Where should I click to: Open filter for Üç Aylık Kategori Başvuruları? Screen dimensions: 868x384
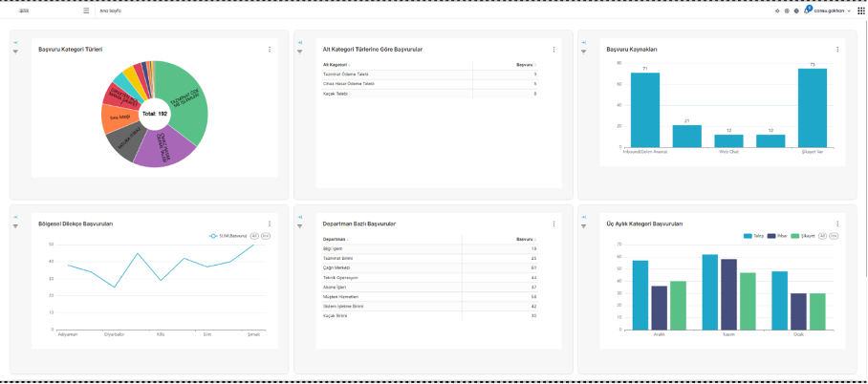pos(583,225)
